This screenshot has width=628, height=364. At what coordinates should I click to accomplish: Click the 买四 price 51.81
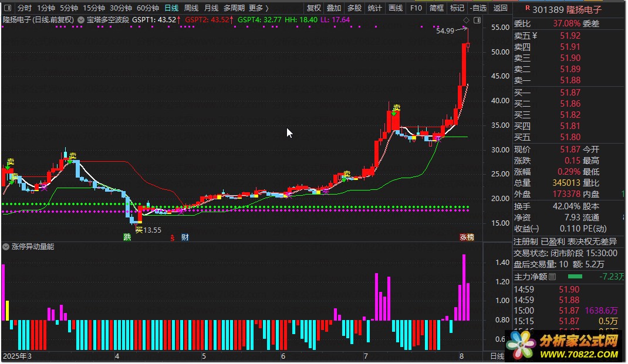click(x=570, y=126)
